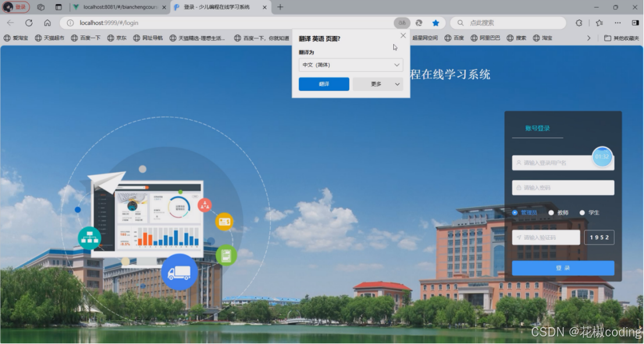This screenshot has height=344, width=644.
Task: Select the 管理员 login role
Action: coord(514,212)
